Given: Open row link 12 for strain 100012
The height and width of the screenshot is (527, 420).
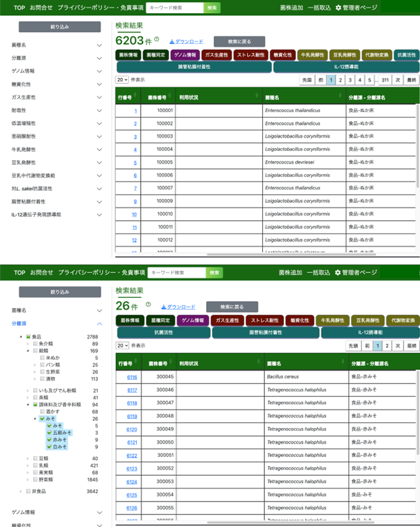Looking at the screenshot, I should coord(134,240).
